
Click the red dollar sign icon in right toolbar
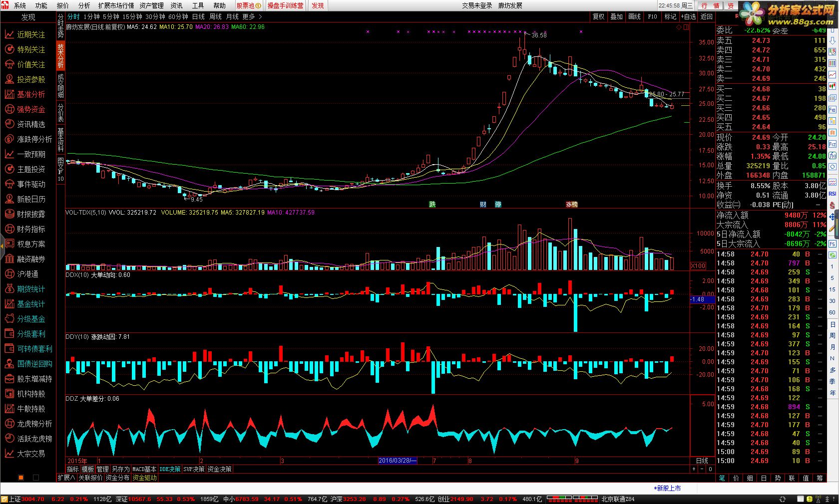pos(833,205)
